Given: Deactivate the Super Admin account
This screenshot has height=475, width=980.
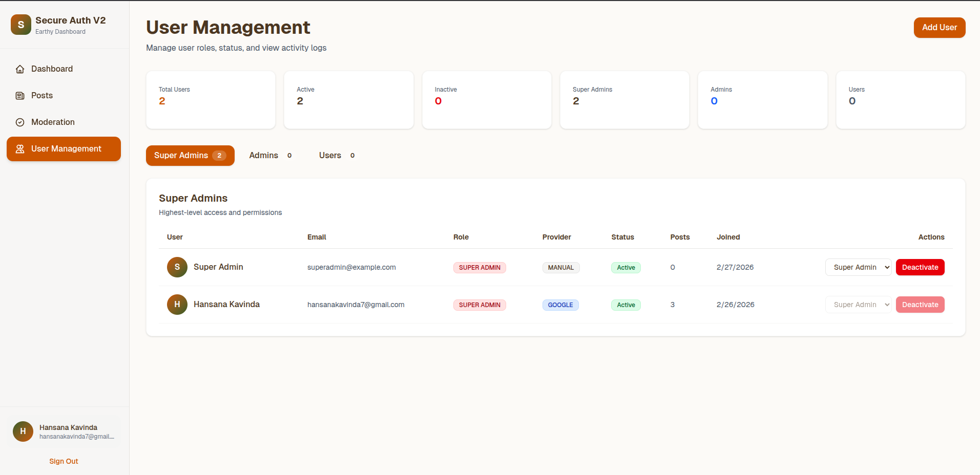Looking at the screenshot, I should (x=920, y=267).
